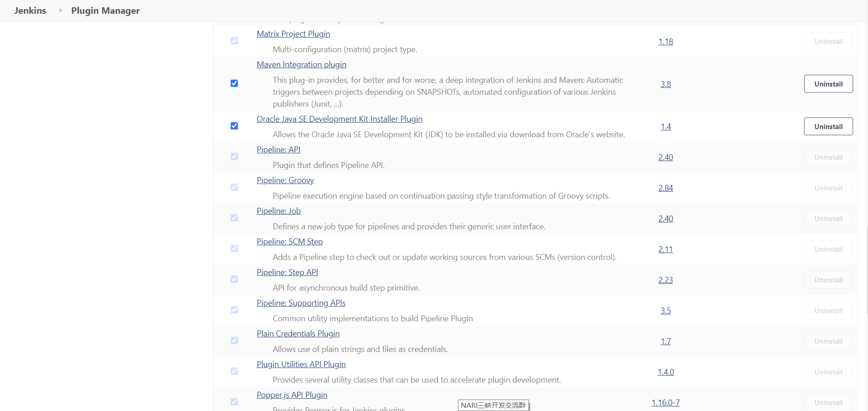
Task: Open the Plain Credentials Plugin link
Action: [298, 334]
